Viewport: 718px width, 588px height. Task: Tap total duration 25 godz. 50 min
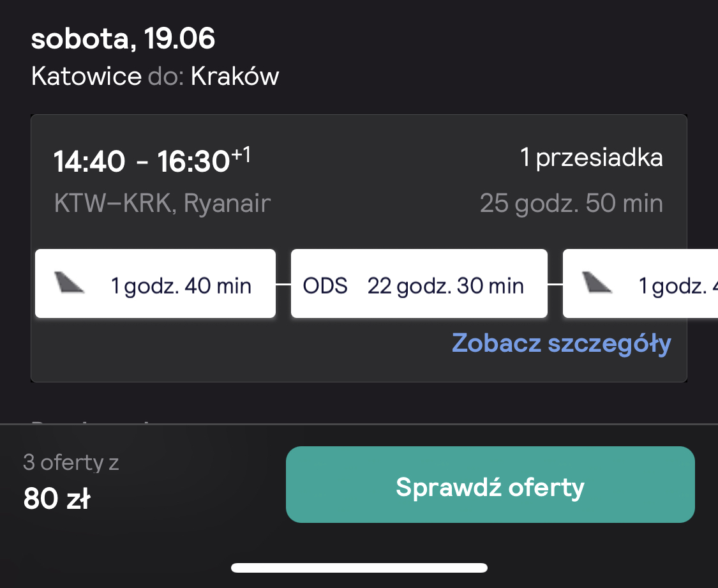tap(571, 203)
